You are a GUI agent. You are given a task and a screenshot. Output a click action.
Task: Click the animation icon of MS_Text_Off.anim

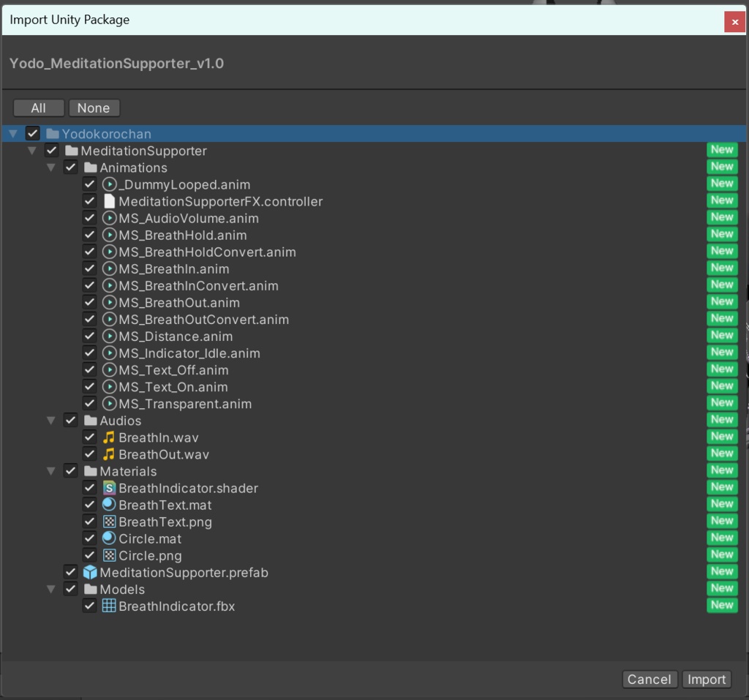110,370
